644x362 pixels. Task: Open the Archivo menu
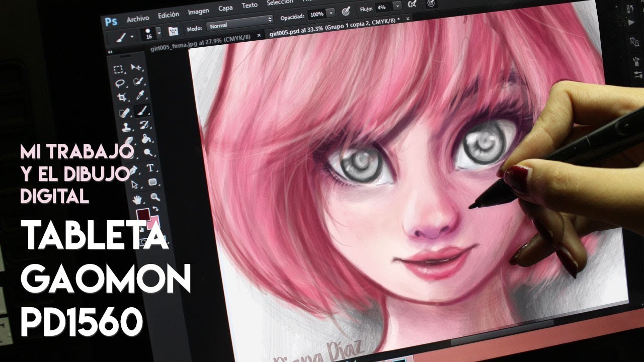pyautogui.click(x=137, y=19)
